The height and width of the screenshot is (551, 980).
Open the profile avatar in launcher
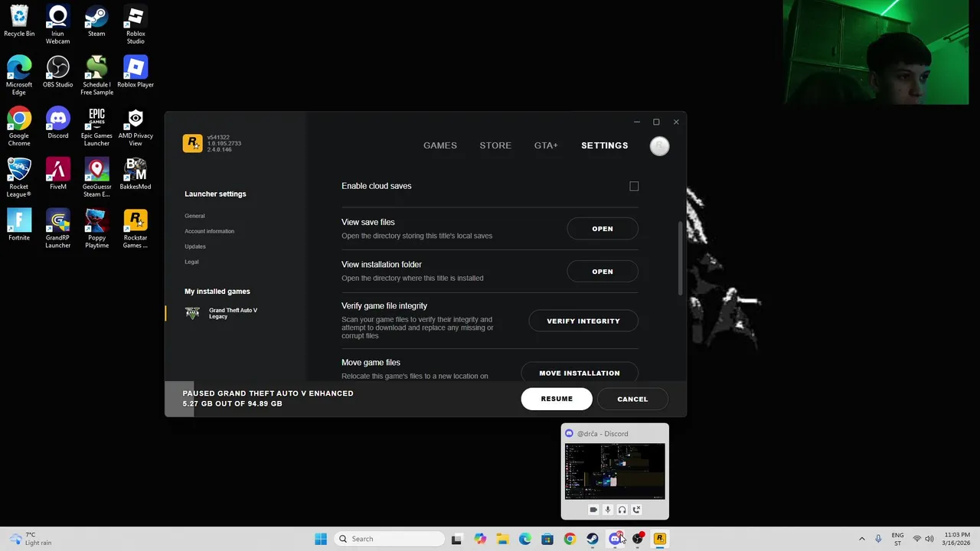pyautogui.click(x=659, y=145)
